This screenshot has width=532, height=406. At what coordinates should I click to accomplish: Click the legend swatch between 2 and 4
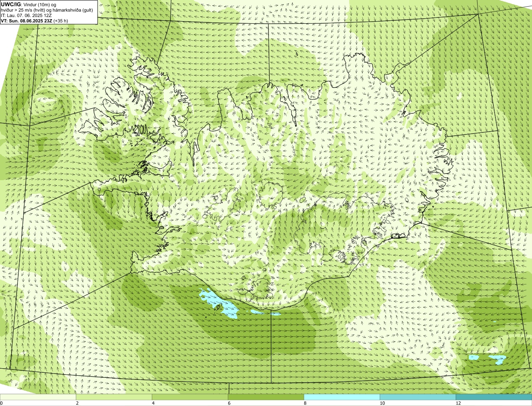(x=114, y=397)
